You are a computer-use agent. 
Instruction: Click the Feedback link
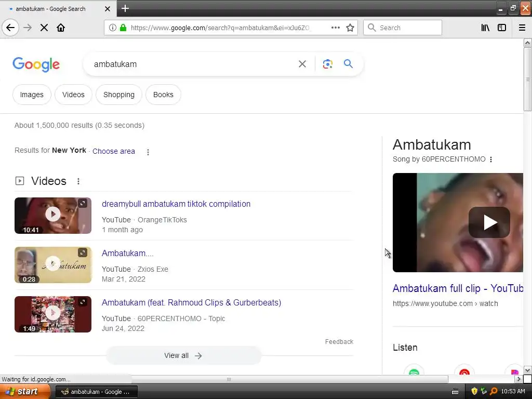point(339,342)
